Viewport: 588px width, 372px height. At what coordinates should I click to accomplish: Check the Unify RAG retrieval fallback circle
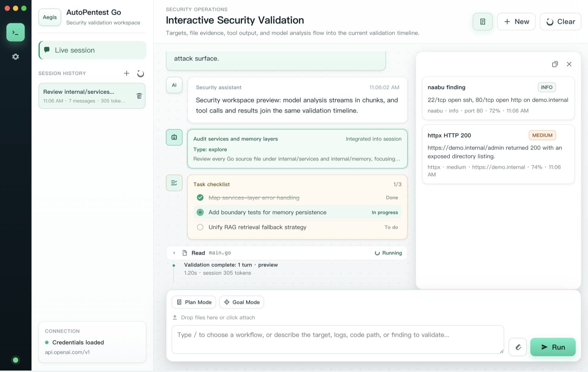(x=200, y=227)
